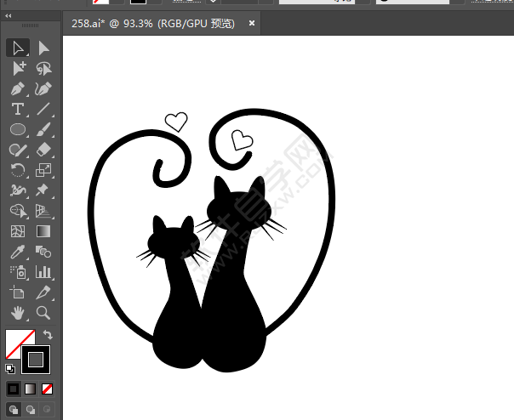Image resolution: width=514 pixels, height=420 pixels.
Task: Select the Pen tool
Action: (18, 88)
